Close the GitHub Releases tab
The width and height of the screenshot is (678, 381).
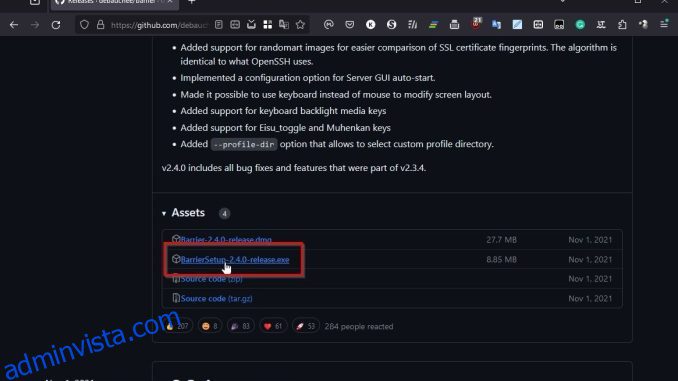tap(170, 2)
